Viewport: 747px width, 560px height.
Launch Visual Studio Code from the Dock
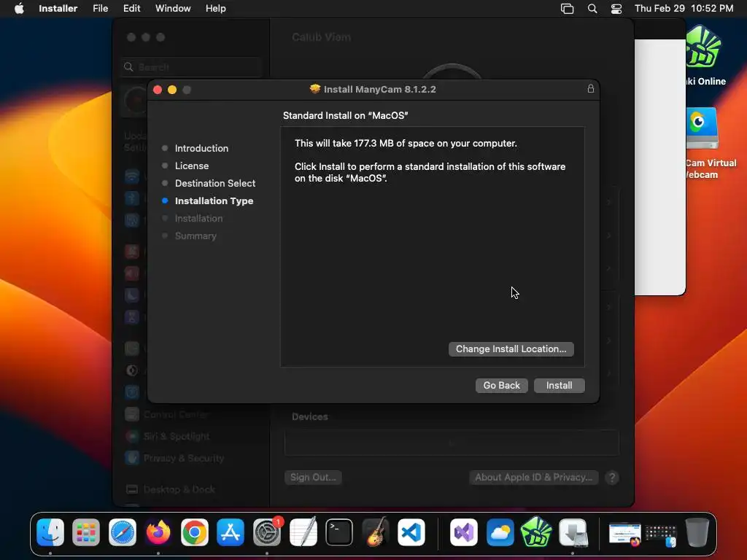411,532
